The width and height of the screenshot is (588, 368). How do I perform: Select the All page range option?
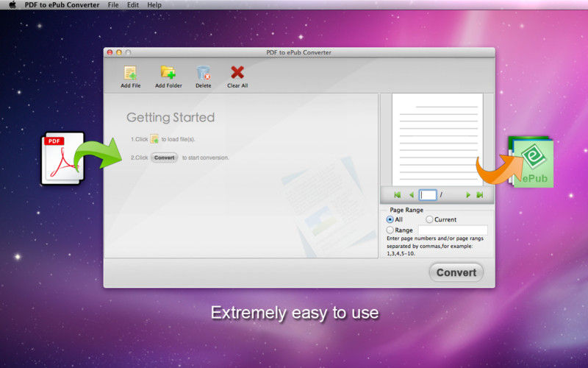390,219
